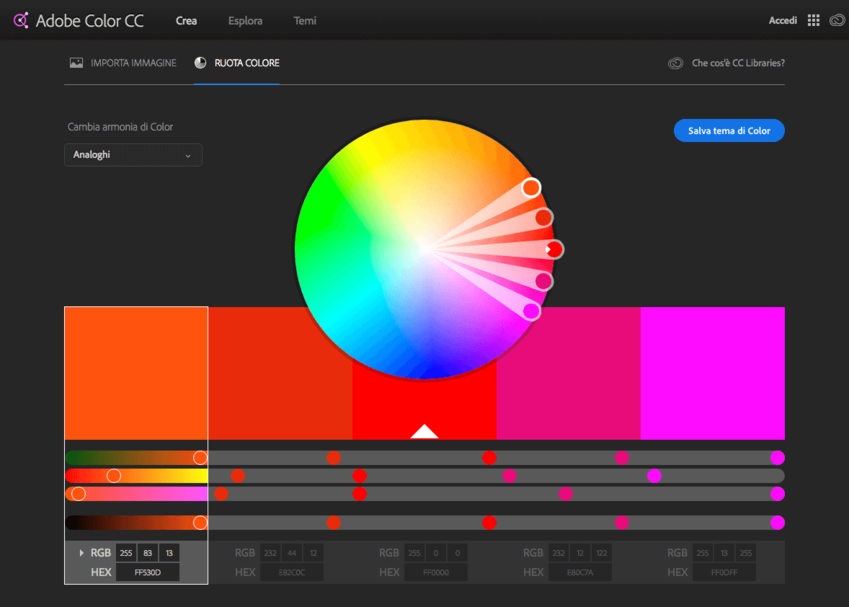
Task: Select the orange handle on the color wheel
Action: pos(531,188)
